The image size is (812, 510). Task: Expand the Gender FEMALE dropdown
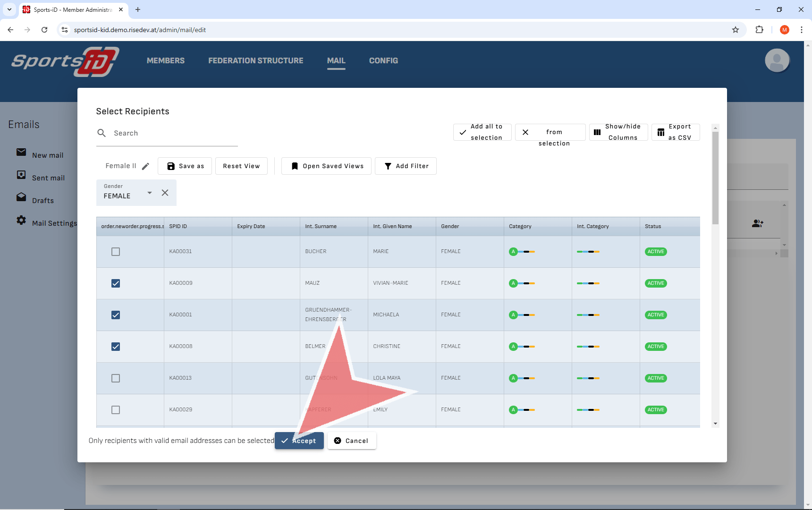149,193
